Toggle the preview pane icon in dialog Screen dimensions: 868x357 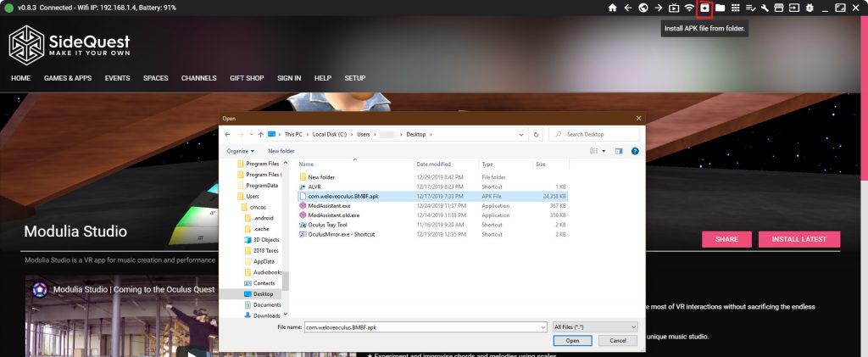coord(619,151)
